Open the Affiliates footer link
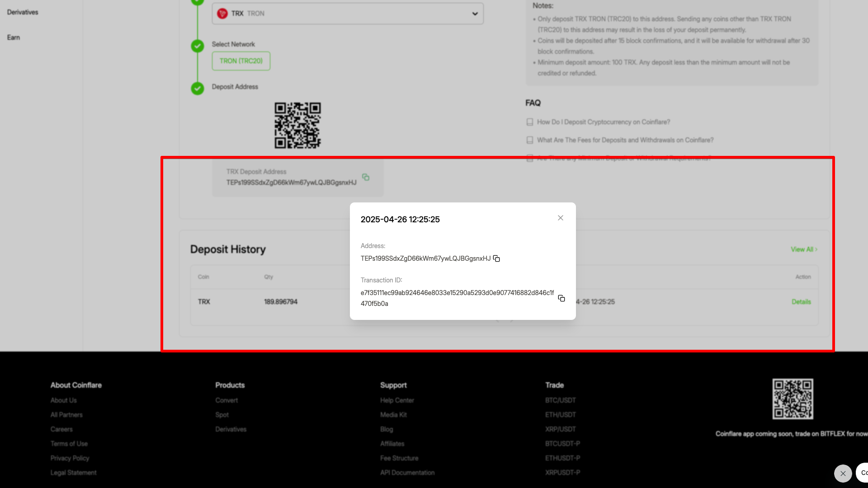Image resolution: width=868 pixels, height=488 pixels. point(392,444)
